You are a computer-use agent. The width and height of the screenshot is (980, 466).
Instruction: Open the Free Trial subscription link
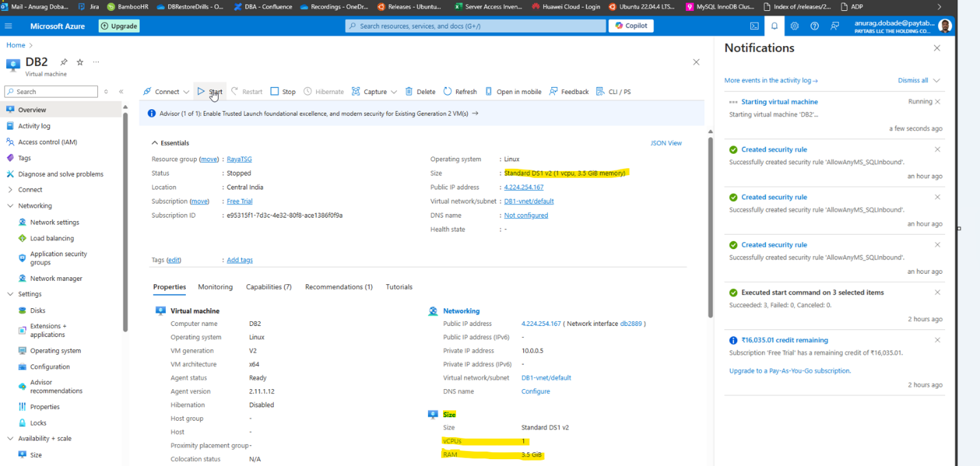pos(239,201)
